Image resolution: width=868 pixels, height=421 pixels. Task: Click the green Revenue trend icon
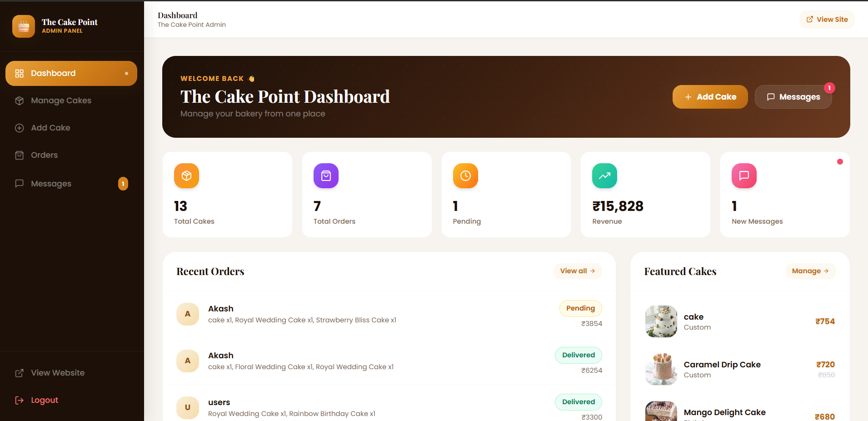click(604, 175)
